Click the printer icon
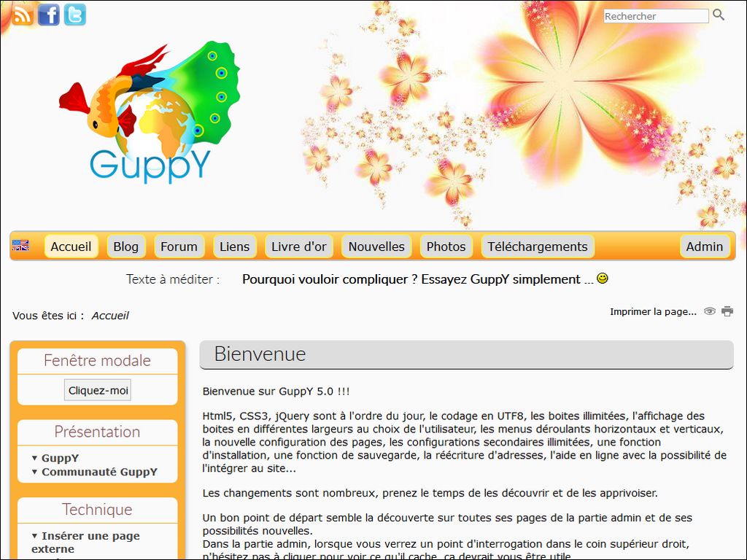The width and height of the screenshot is (747, 560). pyautogui.click(x=727, y=311)
